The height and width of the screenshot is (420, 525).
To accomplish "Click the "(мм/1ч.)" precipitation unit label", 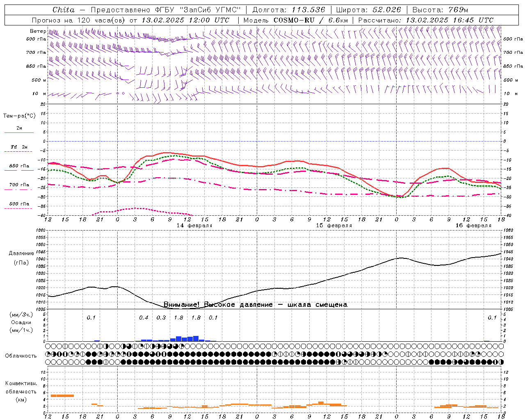I will tap(21, 330).
